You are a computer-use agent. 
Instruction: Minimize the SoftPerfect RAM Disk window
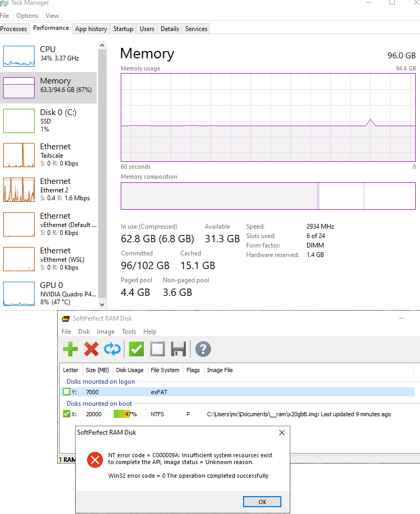[402, 318]
